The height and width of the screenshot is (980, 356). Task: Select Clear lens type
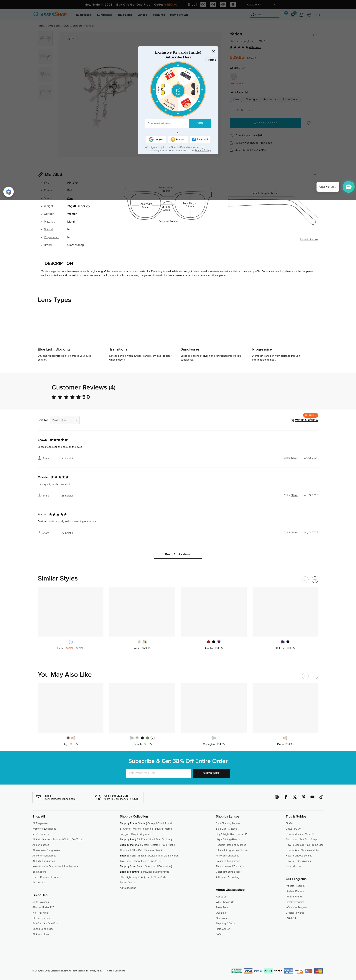(x=236, y=99)
